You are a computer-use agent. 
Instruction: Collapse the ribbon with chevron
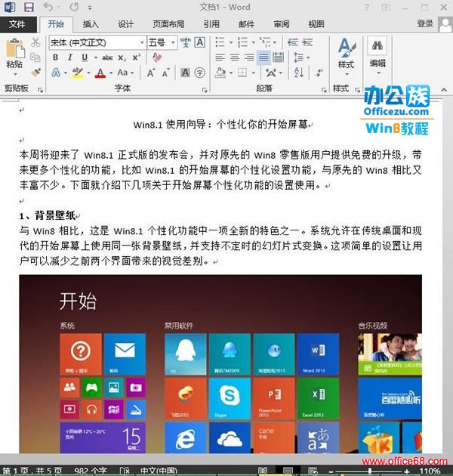[444, 90]
